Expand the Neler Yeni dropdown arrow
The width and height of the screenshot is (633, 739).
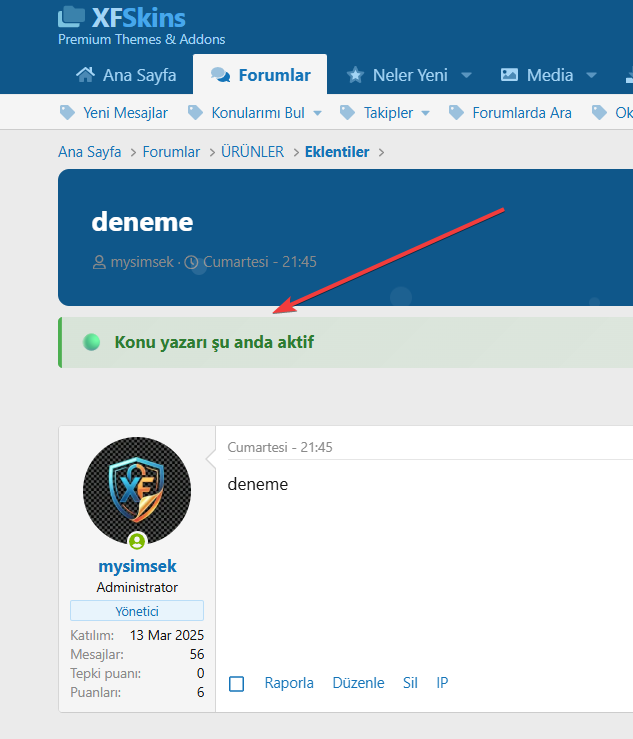tap(466, 75)
